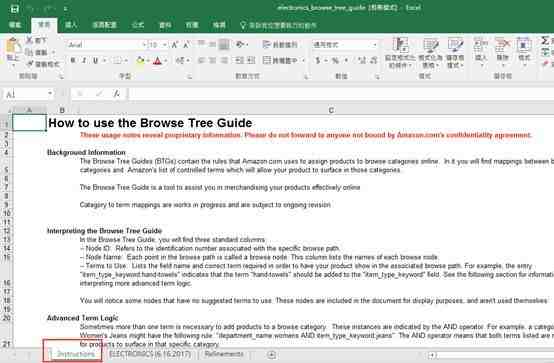Switch to the View ribbon tab
This screenshot has width=554, height=363.
219,25
